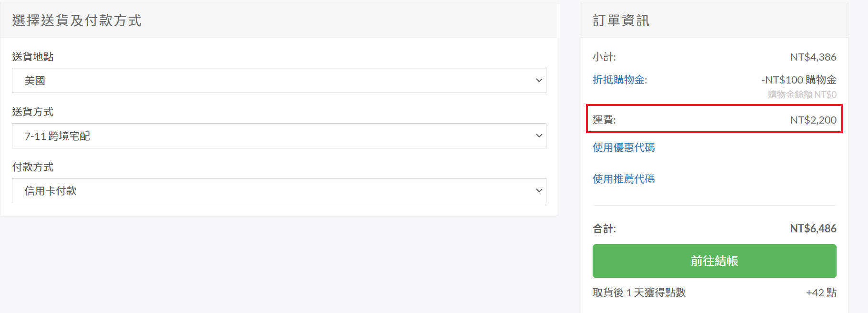The image size is (868, 313).
Task: Open the 使用推薦代碼 link
Action: (624, 179)
